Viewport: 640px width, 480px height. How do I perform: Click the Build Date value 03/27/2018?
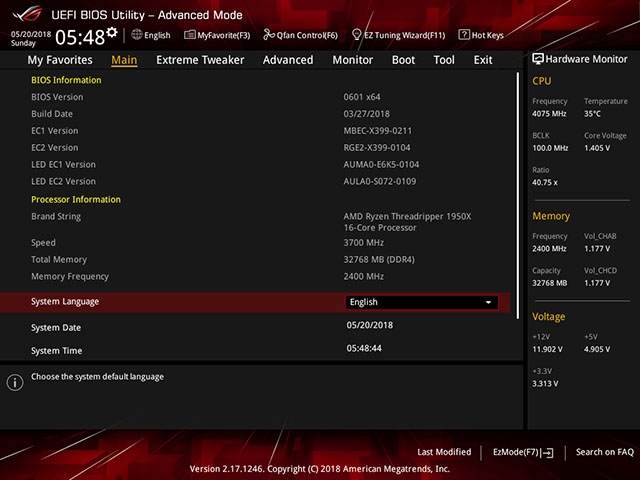pos(367,114)
